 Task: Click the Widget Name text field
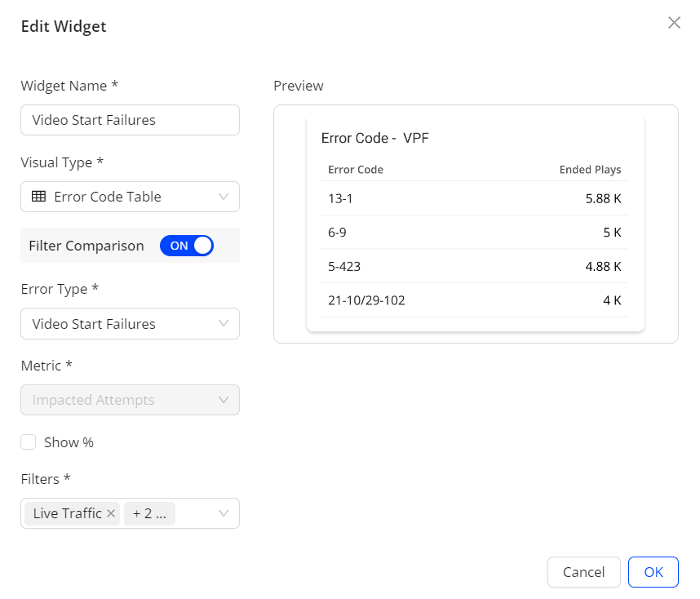click(130, 120)
